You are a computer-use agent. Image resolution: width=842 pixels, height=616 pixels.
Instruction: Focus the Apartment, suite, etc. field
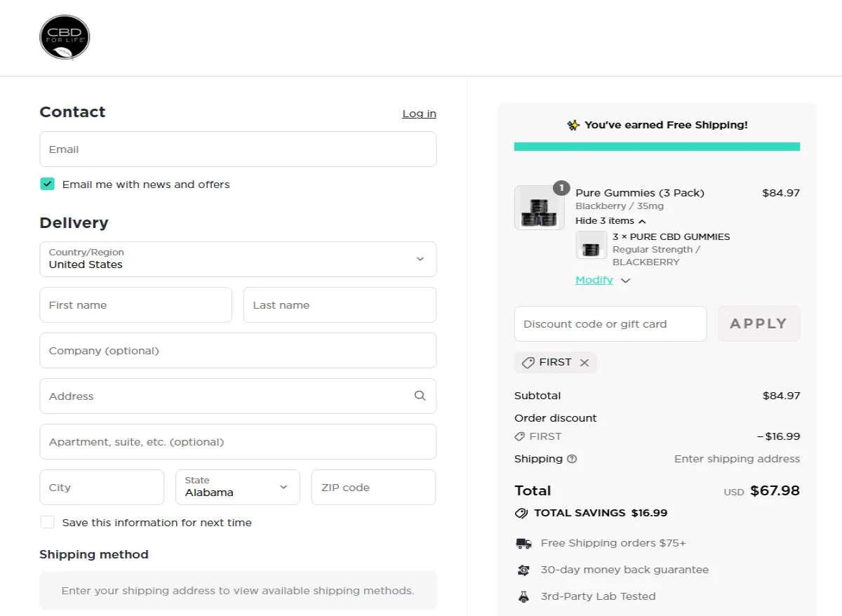238,441
